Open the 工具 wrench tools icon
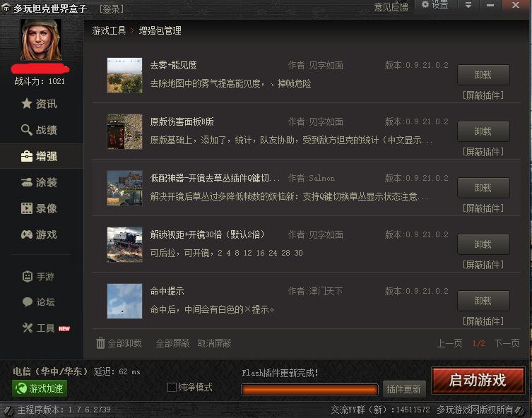Viewport: 532px width, 418px height. point(28,328)
